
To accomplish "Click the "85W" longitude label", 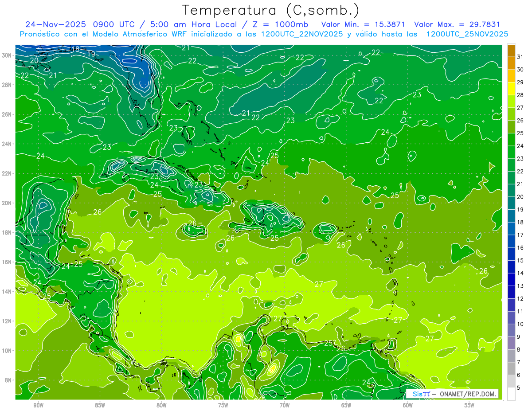I will [100, 405].
